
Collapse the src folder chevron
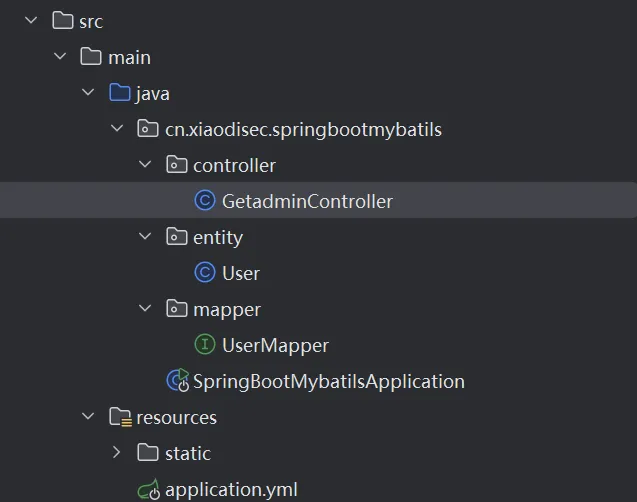point(31,21)
